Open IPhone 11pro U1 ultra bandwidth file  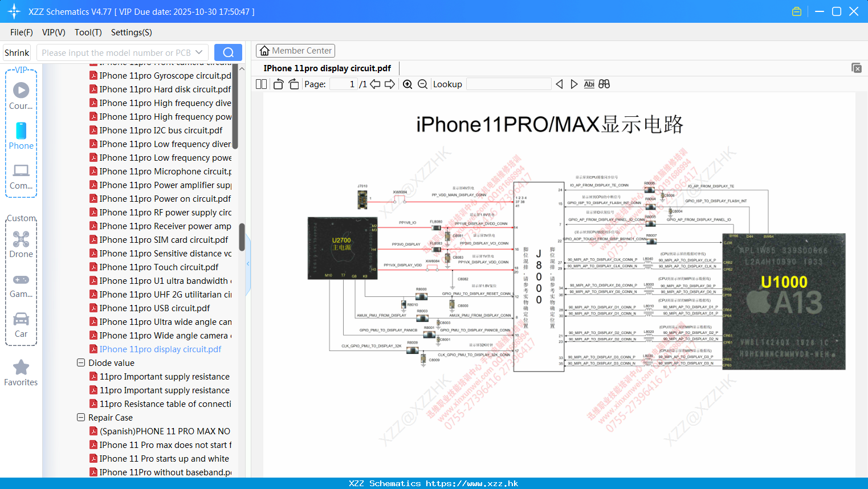click(x=160, y=280)
